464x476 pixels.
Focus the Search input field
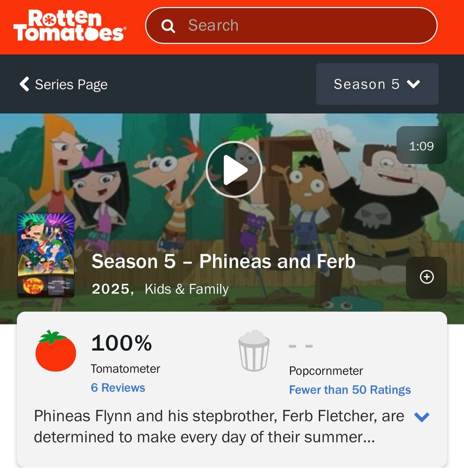[291, 26]
